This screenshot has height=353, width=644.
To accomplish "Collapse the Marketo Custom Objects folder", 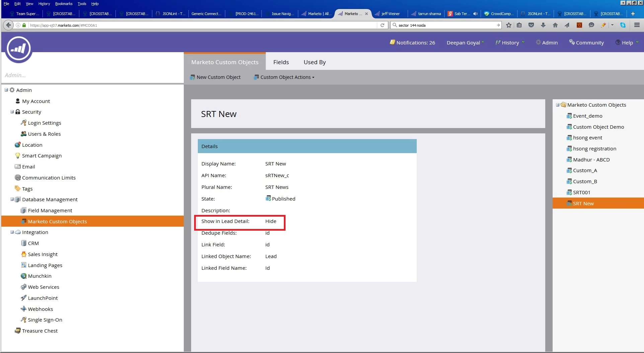I will click(x=558, y=105).
